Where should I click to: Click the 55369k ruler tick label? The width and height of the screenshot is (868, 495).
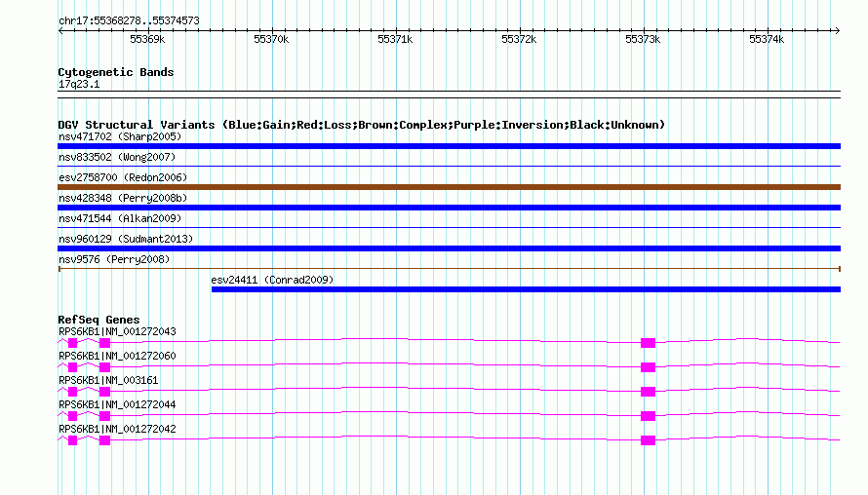pos(147,39)
